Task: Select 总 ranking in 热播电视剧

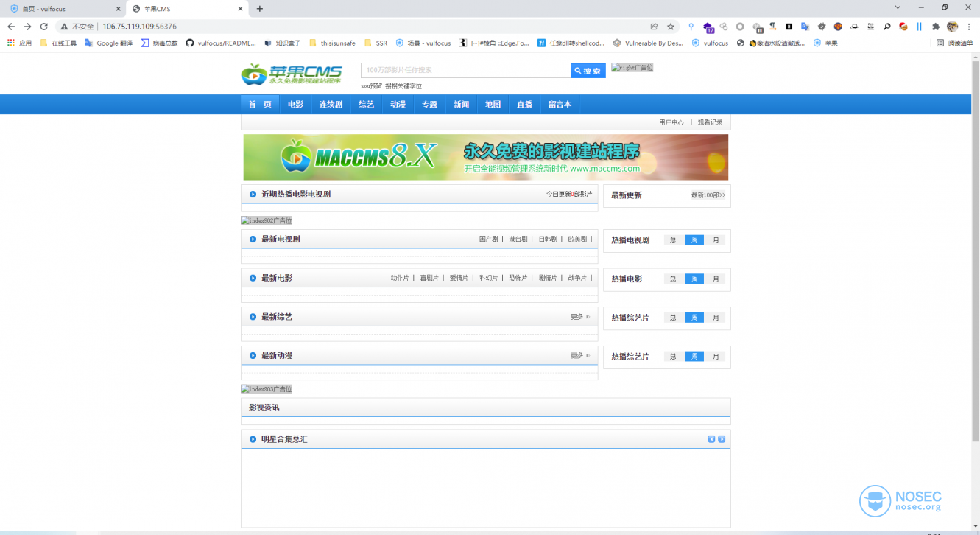Action: point(673,240)
